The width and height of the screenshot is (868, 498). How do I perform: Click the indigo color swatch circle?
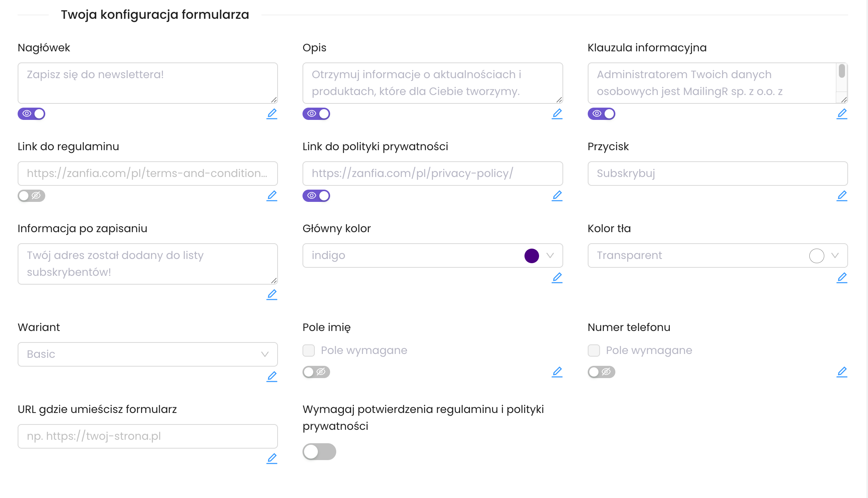pos(532,256)
